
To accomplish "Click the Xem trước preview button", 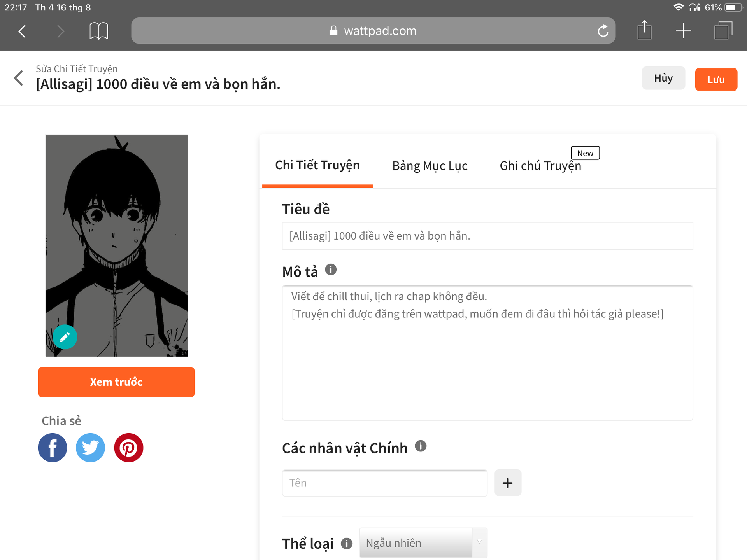I will [116, 382].
